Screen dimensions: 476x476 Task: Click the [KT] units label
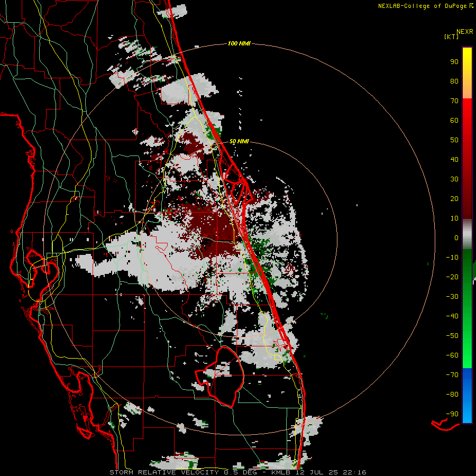coord(451,36)
